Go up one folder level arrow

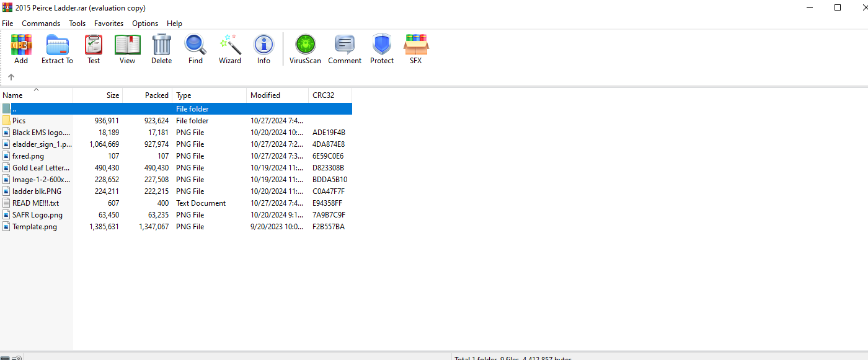pos(11,77)
